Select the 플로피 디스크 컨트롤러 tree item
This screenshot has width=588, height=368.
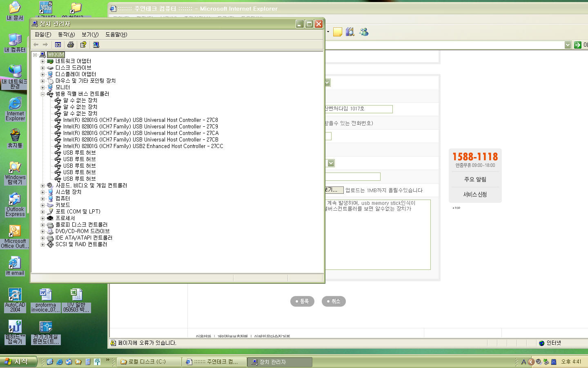coord(81,224)
